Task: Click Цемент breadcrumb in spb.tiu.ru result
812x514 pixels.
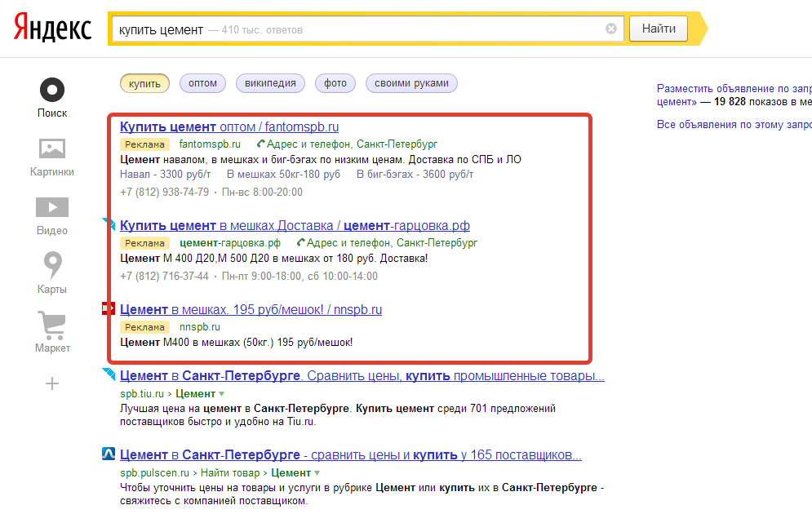Action: click(195, 394)
